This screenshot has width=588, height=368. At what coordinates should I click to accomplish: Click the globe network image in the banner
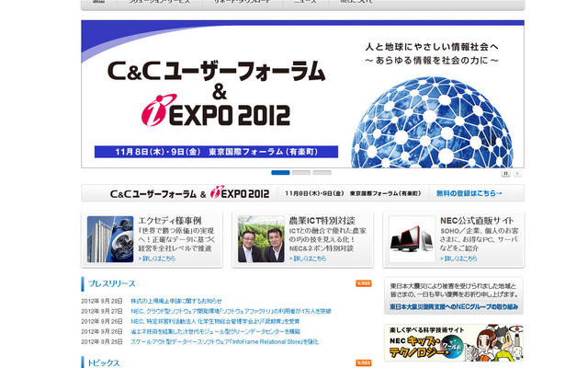click(432, 122)
